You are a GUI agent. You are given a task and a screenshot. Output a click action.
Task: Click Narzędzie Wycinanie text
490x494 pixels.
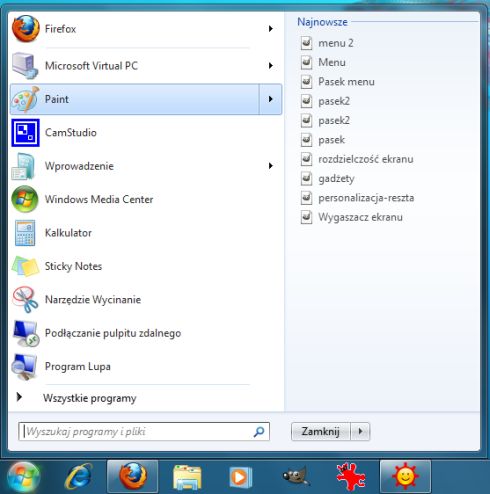click(93, 300)
